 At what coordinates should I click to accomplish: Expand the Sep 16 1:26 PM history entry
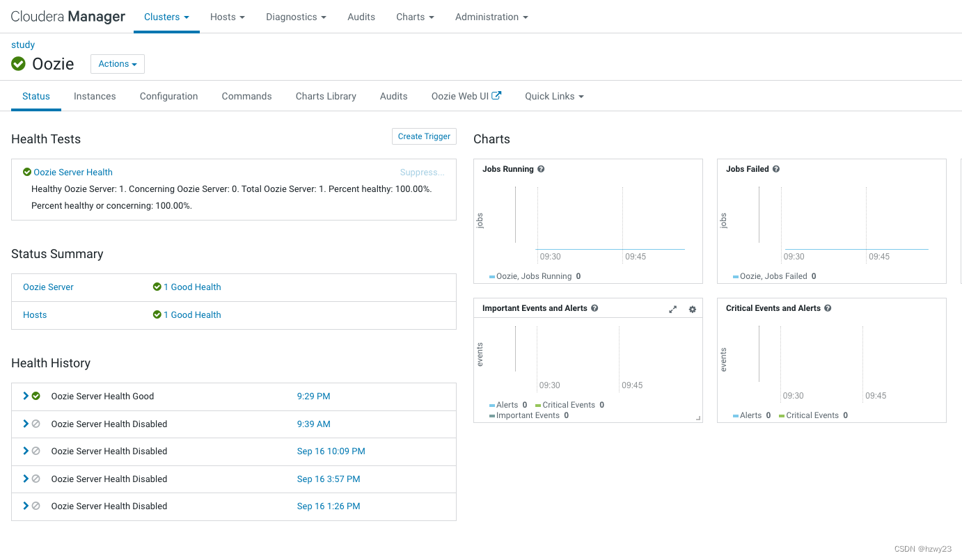tap(26, 506)
